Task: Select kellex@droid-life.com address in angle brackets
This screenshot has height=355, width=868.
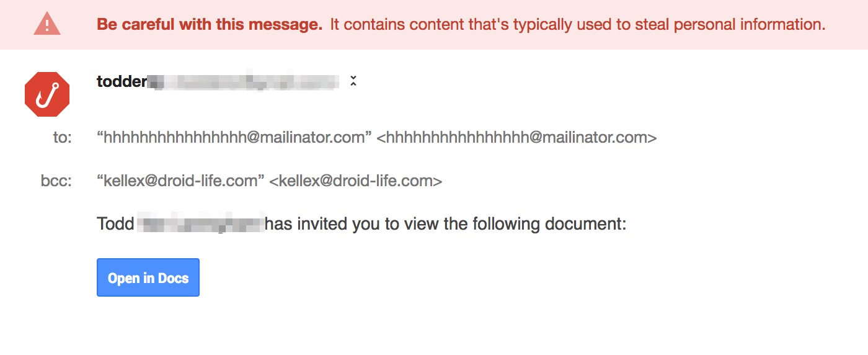Action: pos(356,181)
